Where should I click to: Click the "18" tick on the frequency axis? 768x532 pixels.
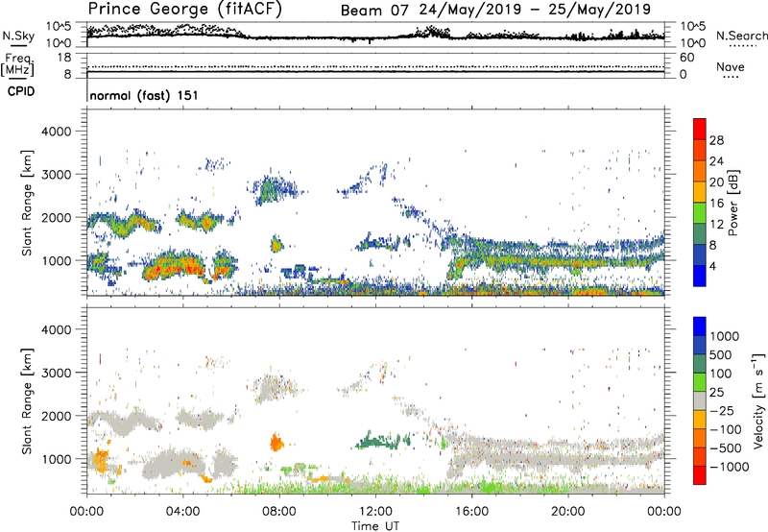(64, 58)
